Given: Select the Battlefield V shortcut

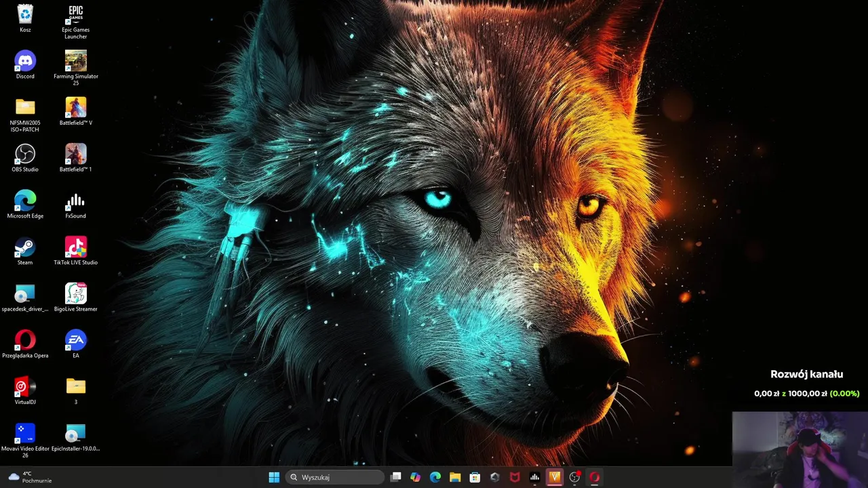Looking at the screenshot, I should click(76, 111).
